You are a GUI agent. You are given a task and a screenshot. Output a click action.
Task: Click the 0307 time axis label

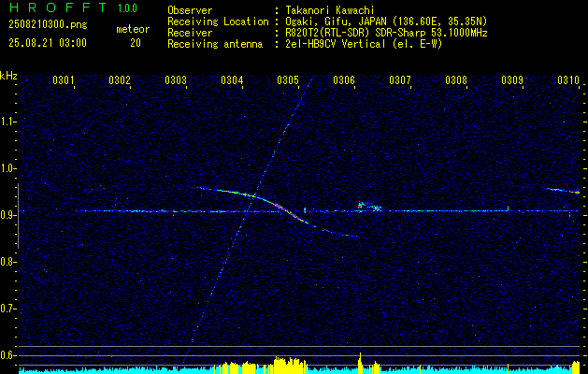point(400,79)
